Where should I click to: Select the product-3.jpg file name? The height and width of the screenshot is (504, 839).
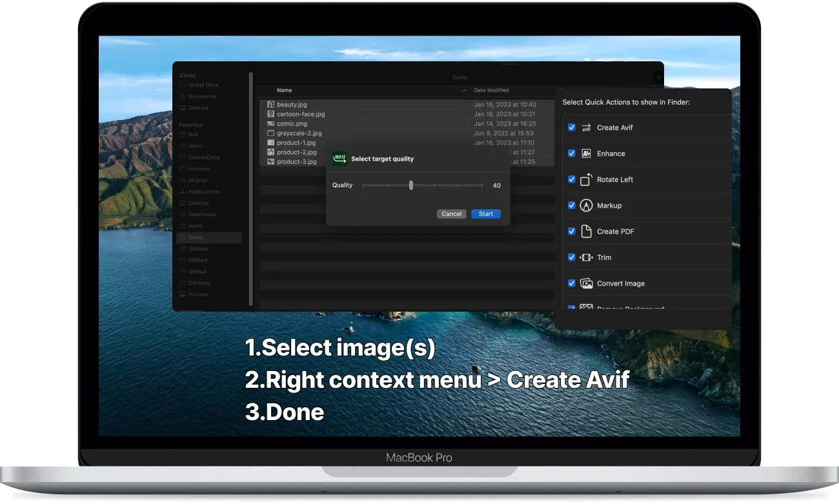point(297,162)
